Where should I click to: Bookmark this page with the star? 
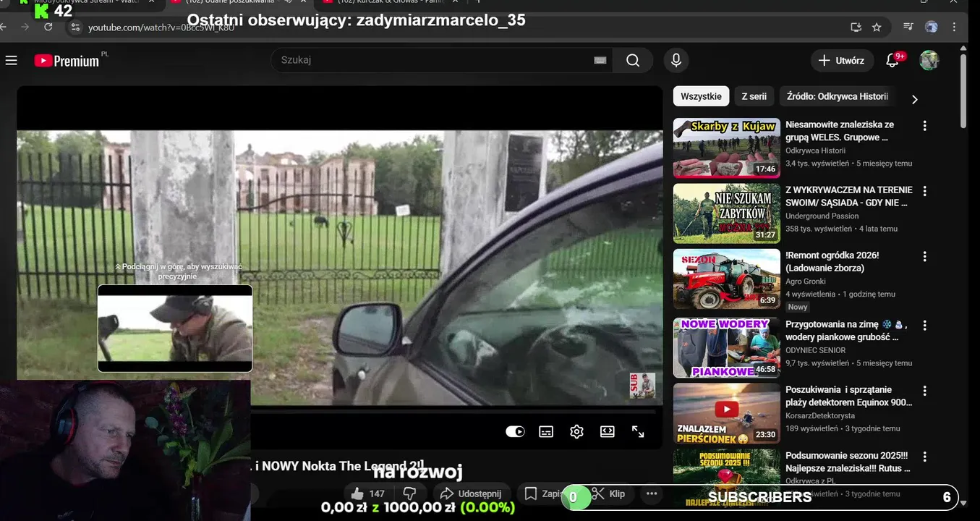point(877,27)
